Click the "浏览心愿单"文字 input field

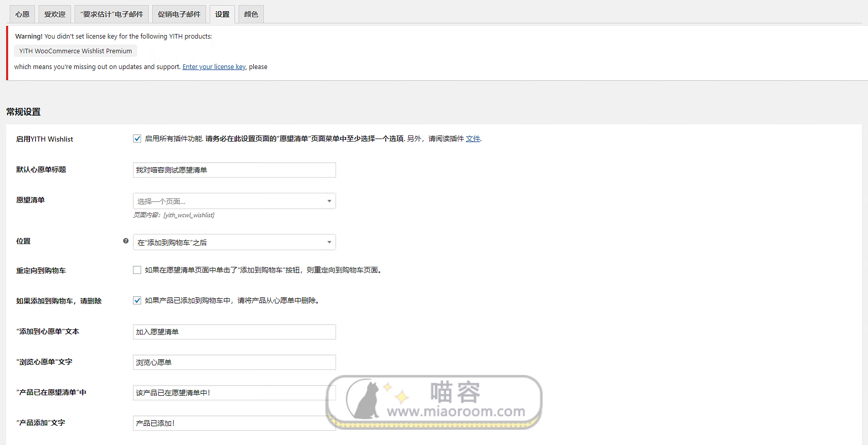[235, 362]
